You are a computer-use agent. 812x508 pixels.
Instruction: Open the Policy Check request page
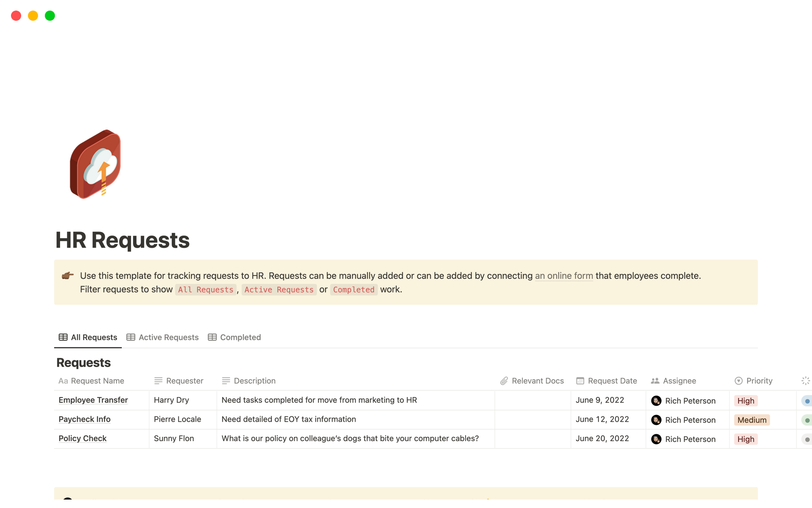click(x=82, y=439)
